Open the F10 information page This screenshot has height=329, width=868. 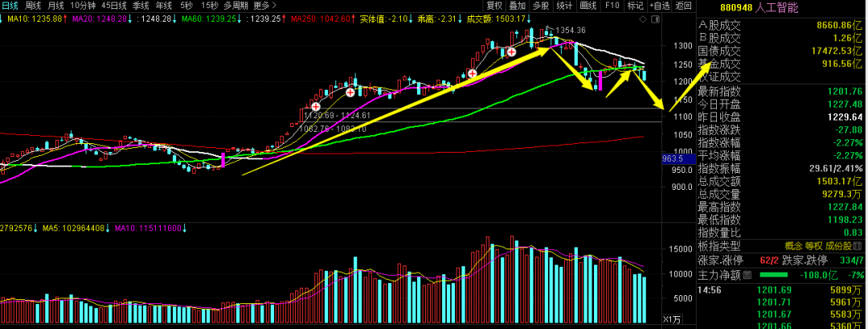[612, 6]
